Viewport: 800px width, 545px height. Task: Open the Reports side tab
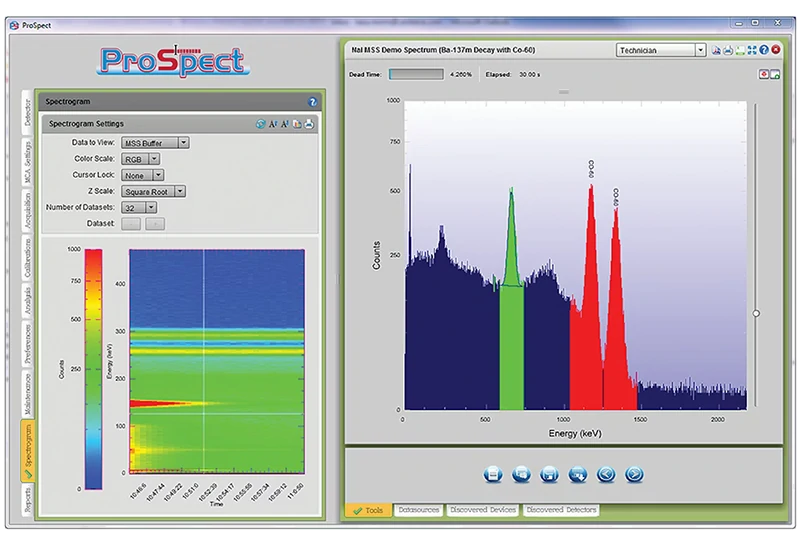coord(28,499)
